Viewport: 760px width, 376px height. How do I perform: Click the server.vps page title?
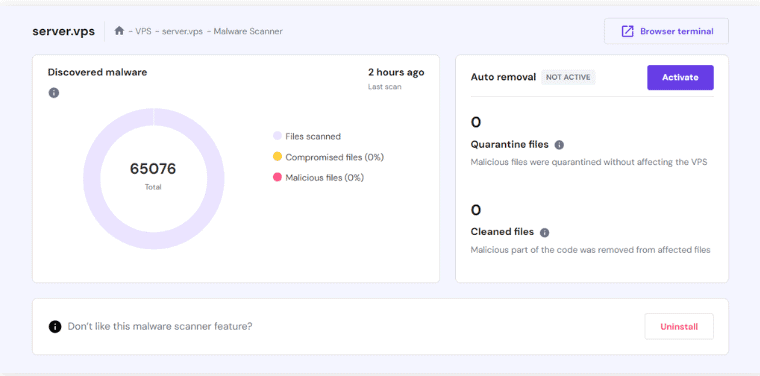[63, 31]
